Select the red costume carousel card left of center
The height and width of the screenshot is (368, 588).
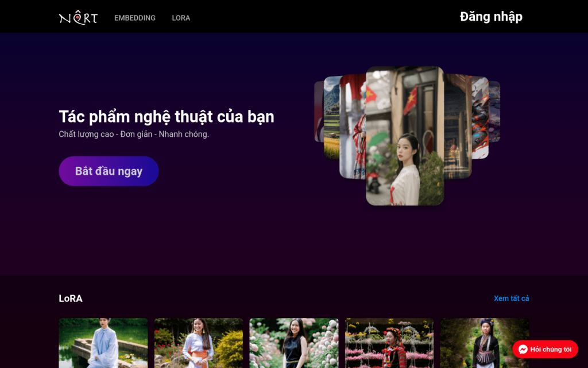pos(353,126)
